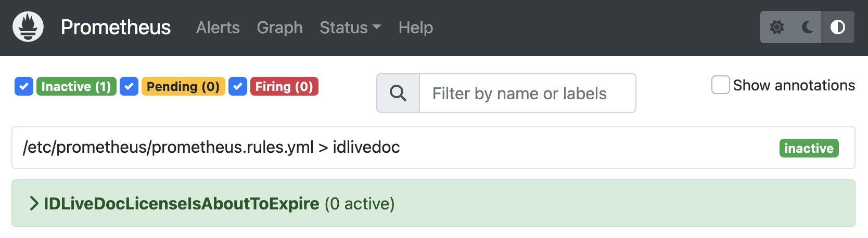Click the yellow Pending (0) badge
This screenshot has width=868, height=238.
tap(183, 86)
